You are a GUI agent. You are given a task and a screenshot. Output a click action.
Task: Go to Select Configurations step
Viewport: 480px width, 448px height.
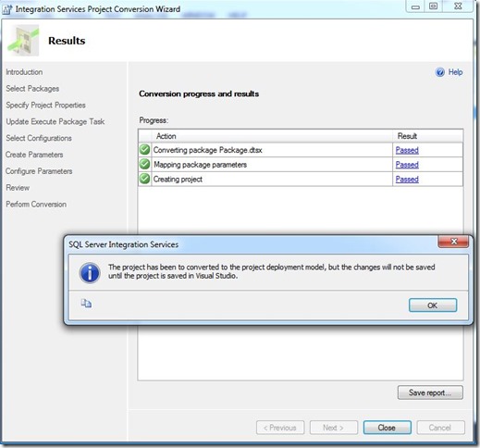(39, 138)
